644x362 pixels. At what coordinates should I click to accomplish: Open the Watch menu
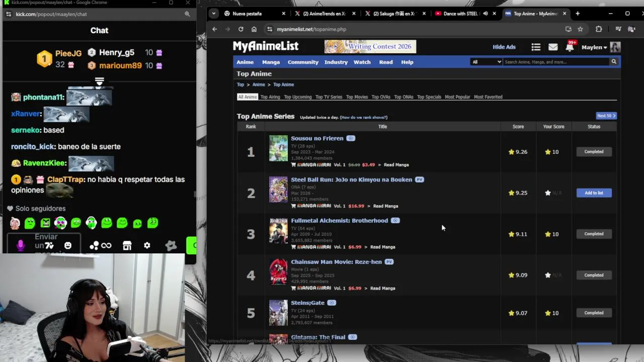[x=362, y=62]
